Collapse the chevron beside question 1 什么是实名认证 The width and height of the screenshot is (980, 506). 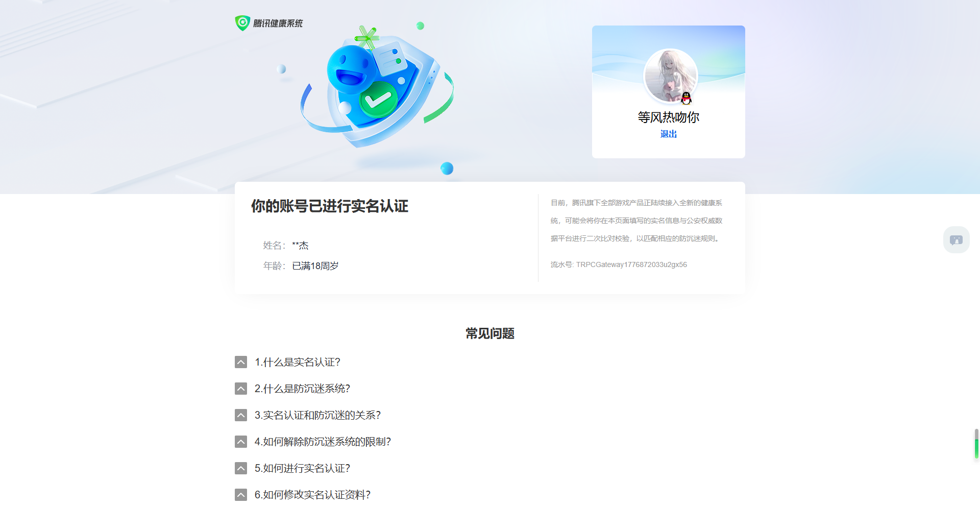(240, 362)
